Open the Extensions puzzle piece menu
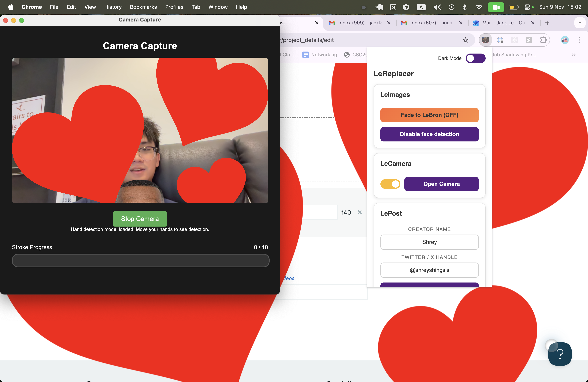Viewport: 588px width, 382px height. coord(543,40)
